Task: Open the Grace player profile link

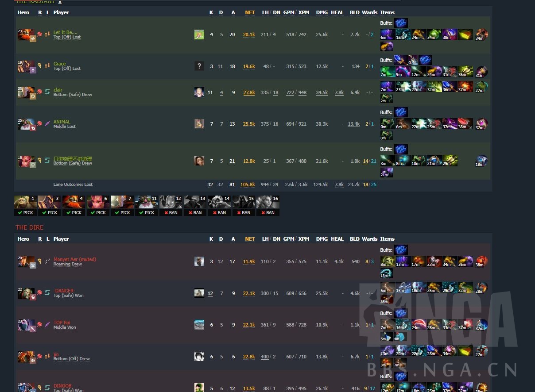Action: pyautogui.click(x=59, y=64)
